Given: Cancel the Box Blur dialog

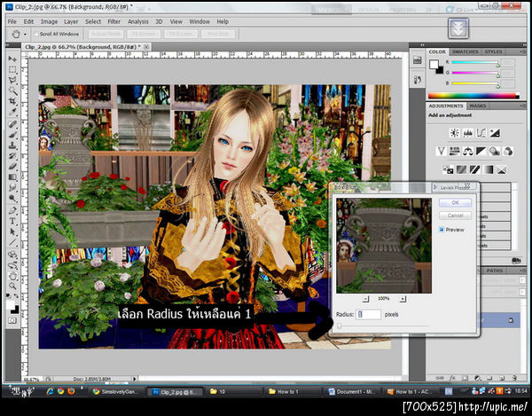Looking at the screenshot, I should (x=455, y=216).
